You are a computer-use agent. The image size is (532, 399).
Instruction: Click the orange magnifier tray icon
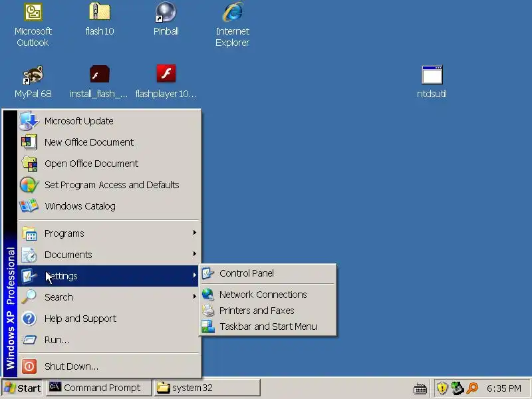pos(472,388)
